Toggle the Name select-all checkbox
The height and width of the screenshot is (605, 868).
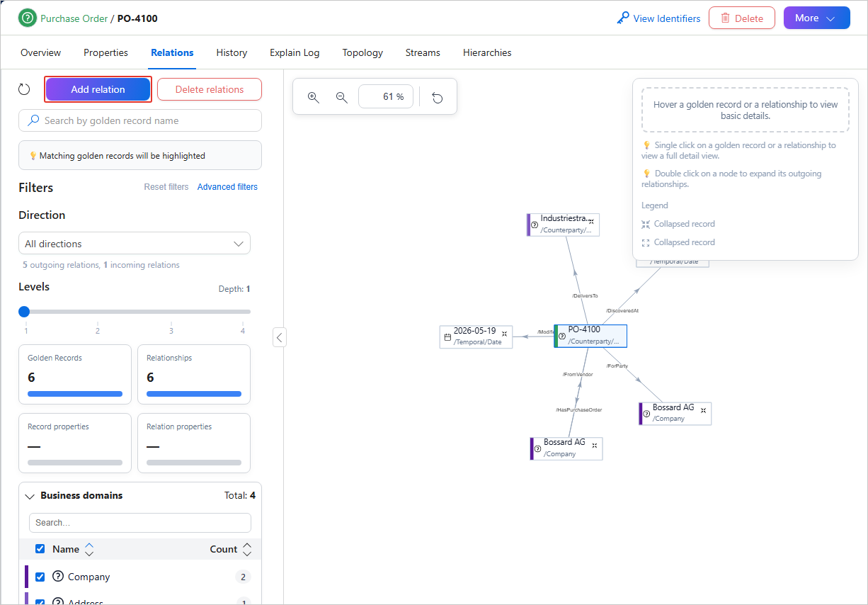pyautogui.click(x=40, y=549)
